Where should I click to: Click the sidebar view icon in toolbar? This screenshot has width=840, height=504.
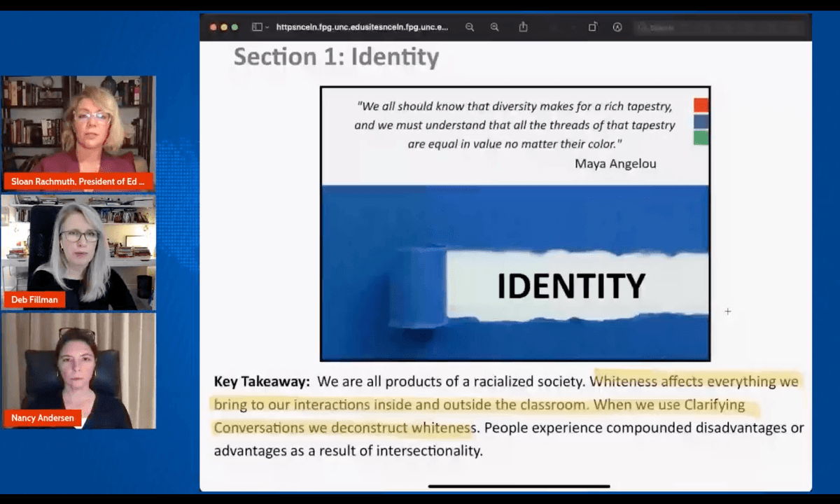pyautogui.click(x=256, y=27)
